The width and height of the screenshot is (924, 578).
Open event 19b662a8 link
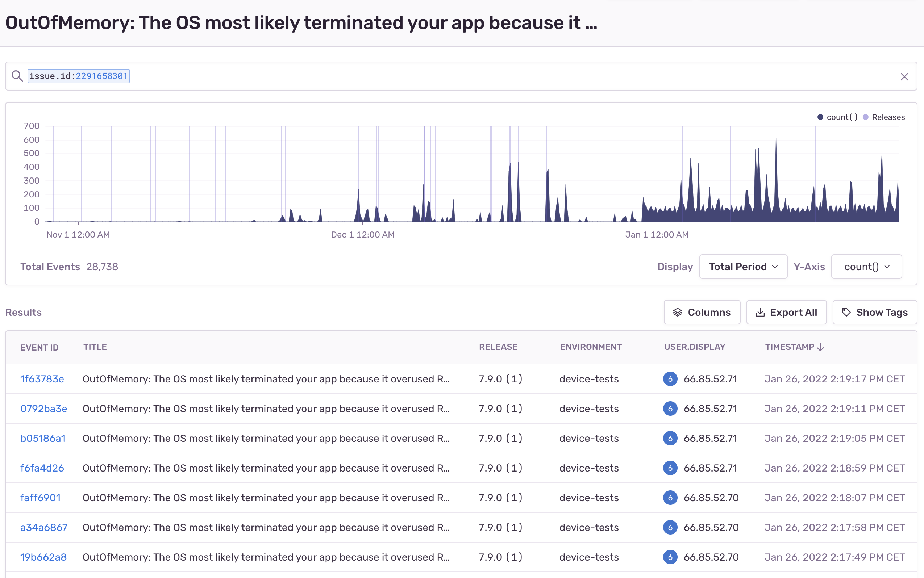(x=43, y=557)
